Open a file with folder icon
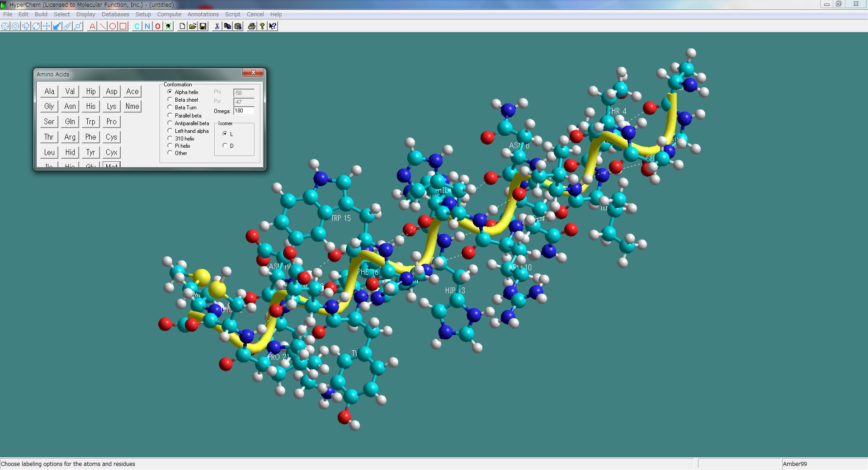 [193, 26]
